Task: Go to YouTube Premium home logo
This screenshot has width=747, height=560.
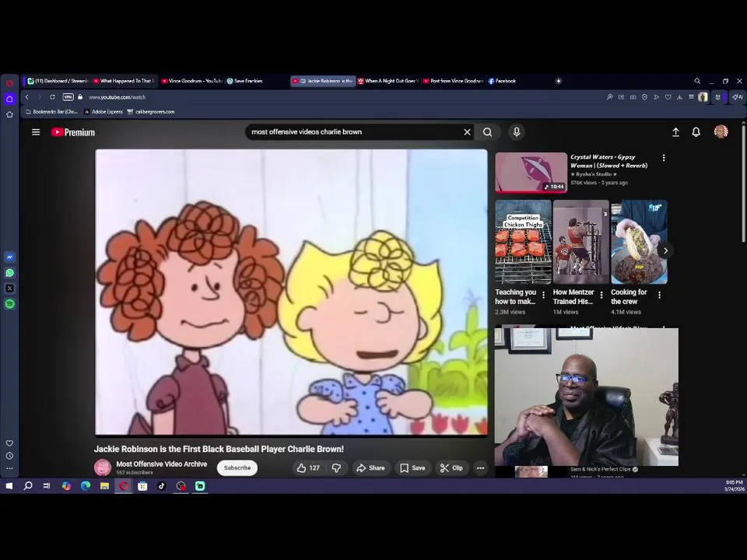Action: [73, 132]
